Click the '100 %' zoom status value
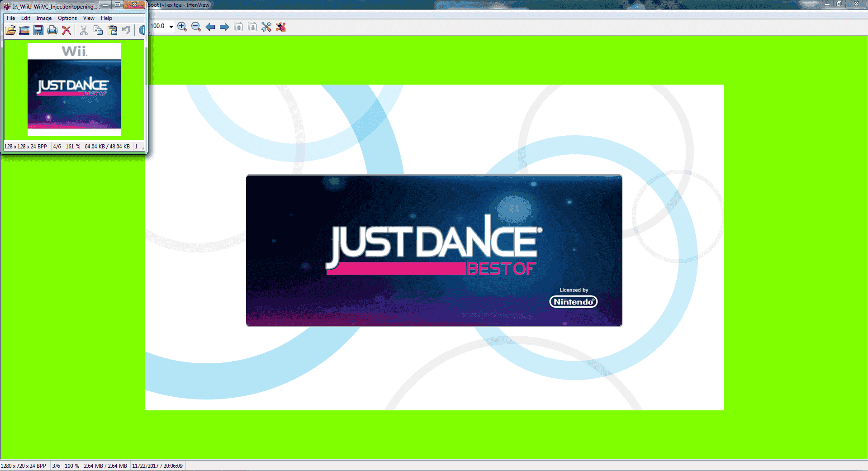This screenshot has width=868, height=471. pyautogui.click(x=72, y=466)
